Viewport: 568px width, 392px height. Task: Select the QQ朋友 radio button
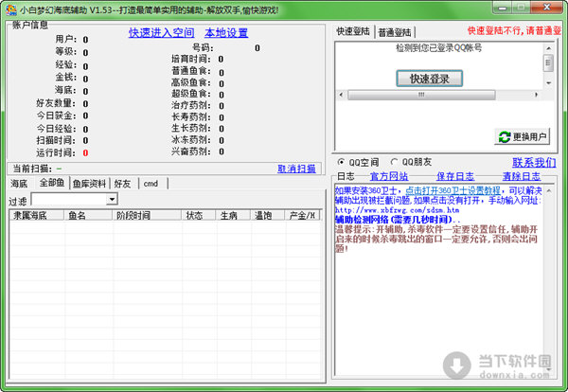(394, 162)
